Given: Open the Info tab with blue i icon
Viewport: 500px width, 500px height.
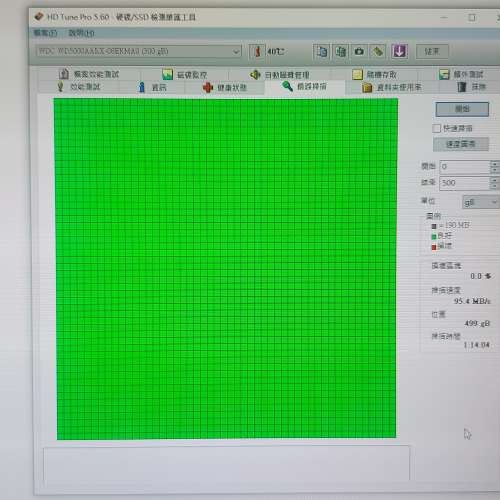Looking at the screenshot, I should pyautogui.click(x=152, y=87).
